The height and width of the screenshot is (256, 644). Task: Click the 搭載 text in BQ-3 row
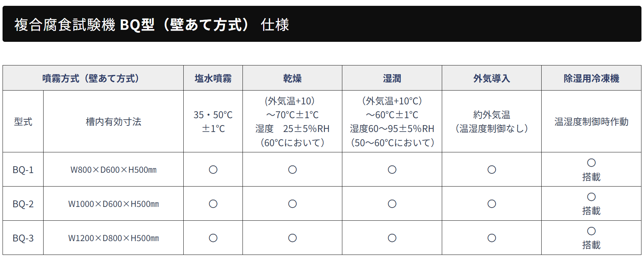click(x=591, y=245)
